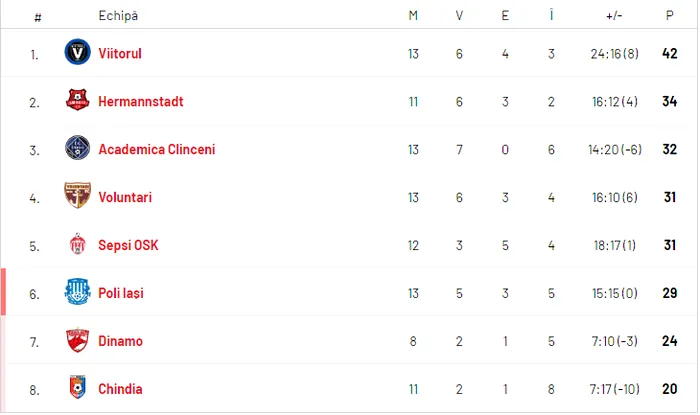Screen dimensions: 700x415
Task: Click the Echipă column header
Action: 118,16
